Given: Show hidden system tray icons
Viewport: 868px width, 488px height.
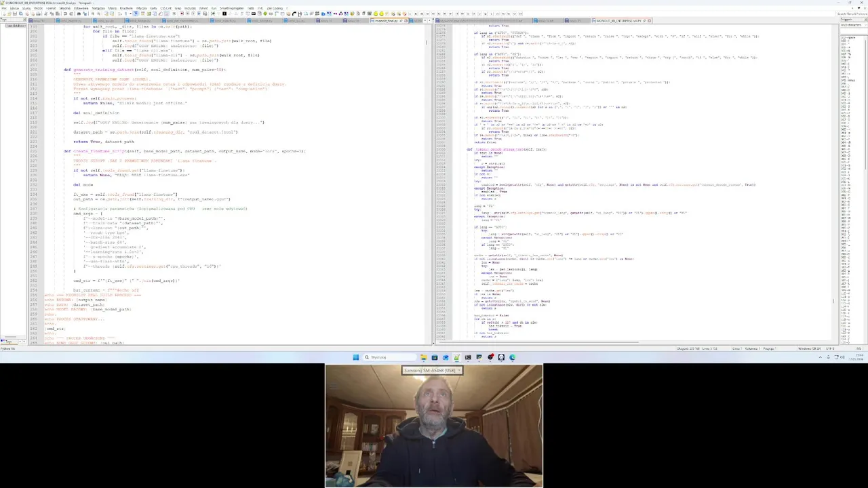Looking at the screenshot, I should tap(820, 357).
